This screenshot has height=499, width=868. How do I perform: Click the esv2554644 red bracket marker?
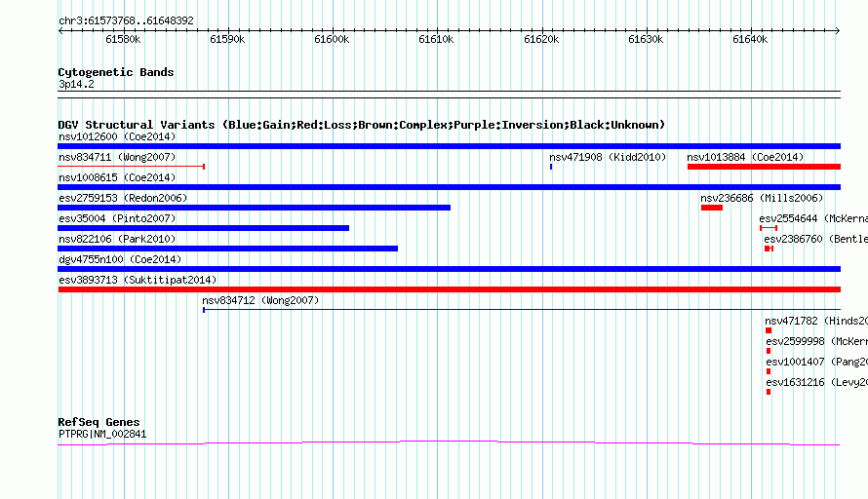(769, 228)
